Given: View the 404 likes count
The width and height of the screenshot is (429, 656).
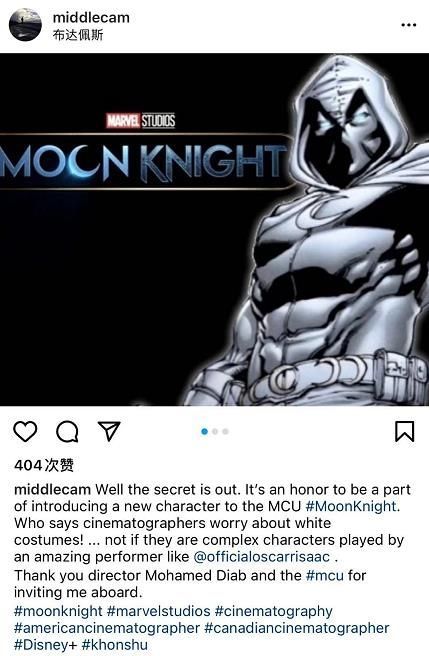Looking at the screenshot, I should point(44,465).
